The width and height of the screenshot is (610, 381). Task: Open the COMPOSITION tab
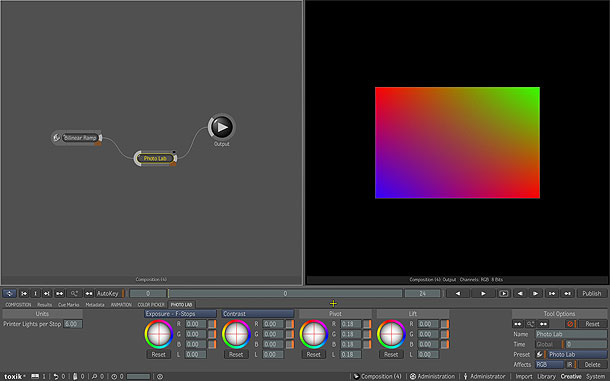(18, 305)
